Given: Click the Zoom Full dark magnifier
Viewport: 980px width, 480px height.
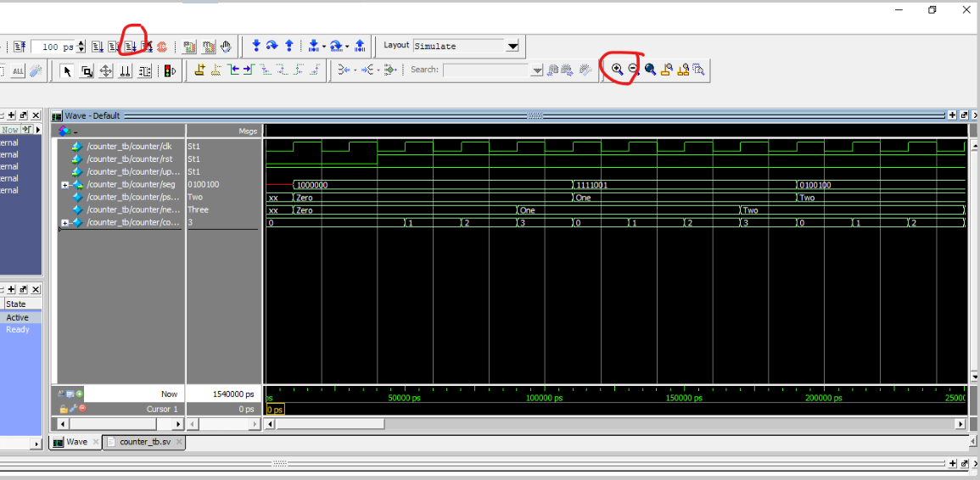Looking at the screenshot, I should [650, 70].
